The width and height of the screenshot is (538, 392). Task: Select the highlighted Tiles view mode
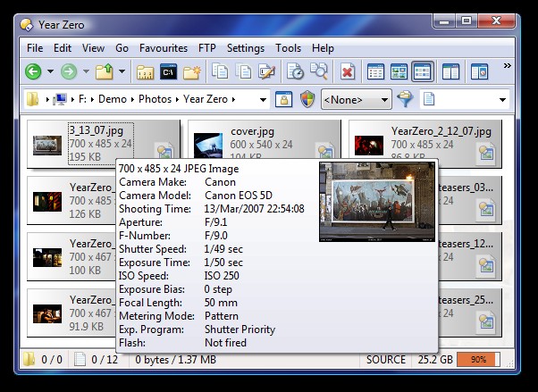pyautogui.click(x=423, y=71)
